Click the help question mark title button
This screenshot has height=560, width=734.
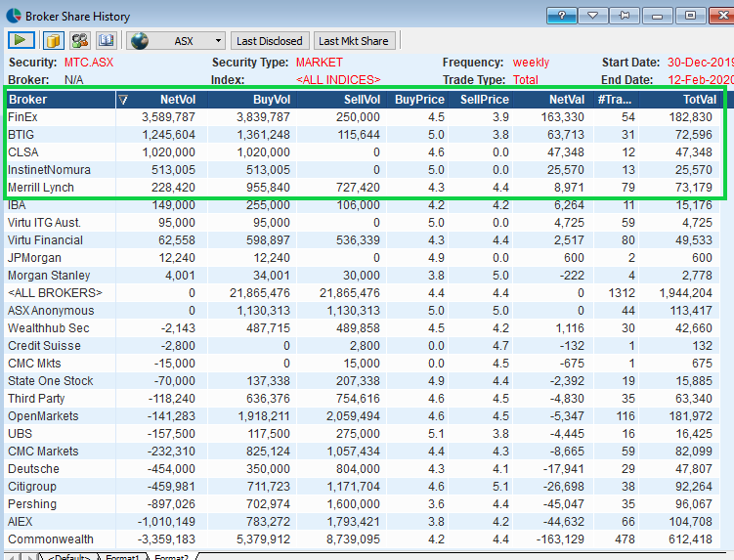click(561, 16)
